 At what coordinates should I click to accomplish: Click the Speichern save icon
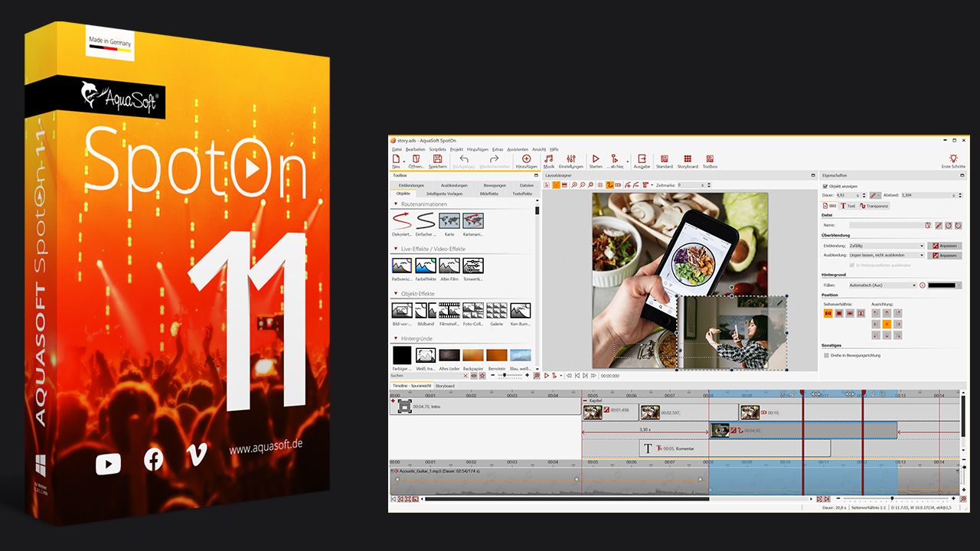point(437,161)
